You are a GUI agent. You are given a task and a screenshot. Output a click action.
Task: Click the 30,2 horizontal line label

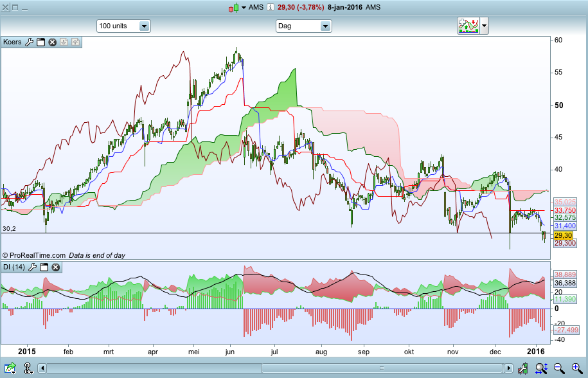(x=9, y=229)
